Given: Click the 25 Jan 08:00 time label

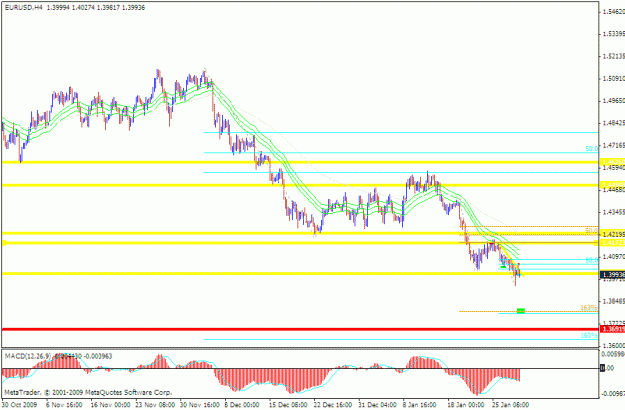Looking at the screenshot, I should pos(511,404).
